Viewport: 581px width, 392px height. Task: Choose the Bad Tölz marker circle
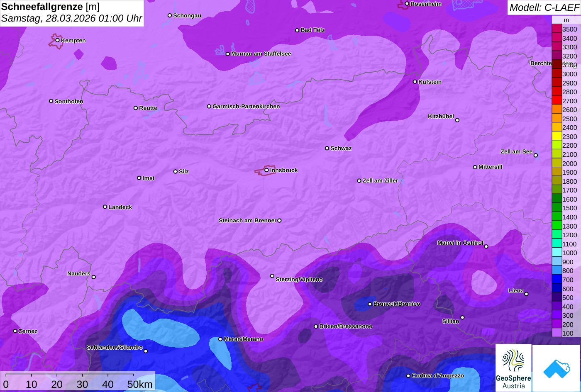[297, 30]
